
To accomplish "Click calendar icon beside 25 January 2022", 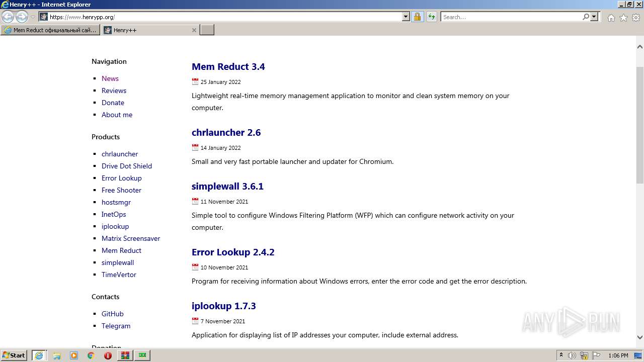I will (x=195, y=81).
